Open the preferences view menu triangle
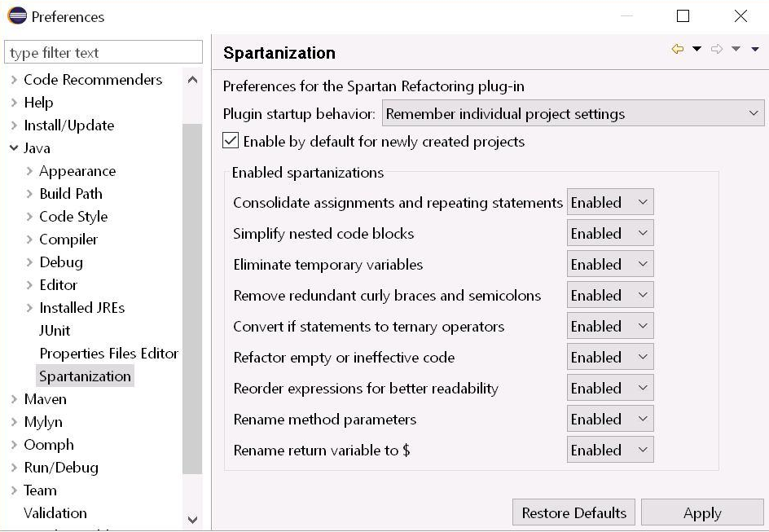The image size is (769, 532). coord(755,50)
